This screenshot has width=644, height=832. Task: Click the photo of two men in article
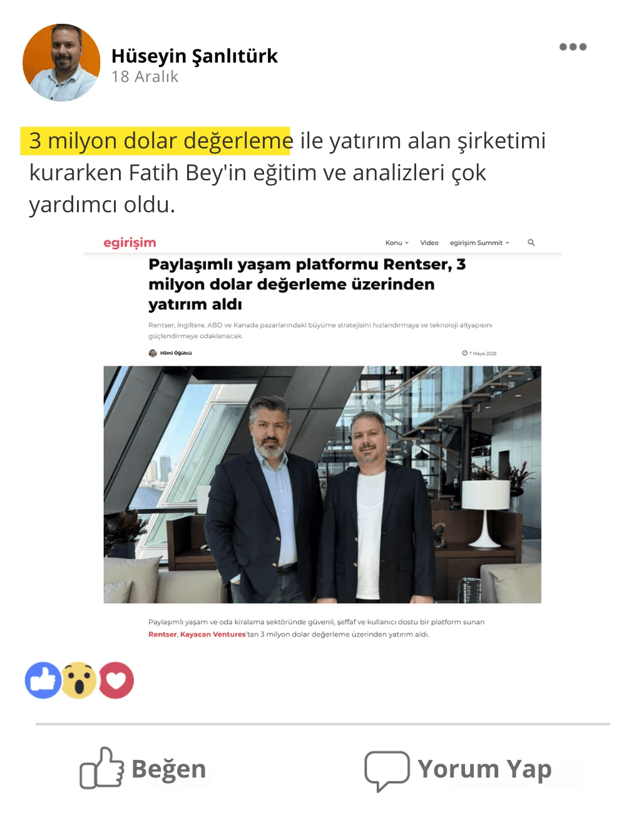tap(322, 485)
